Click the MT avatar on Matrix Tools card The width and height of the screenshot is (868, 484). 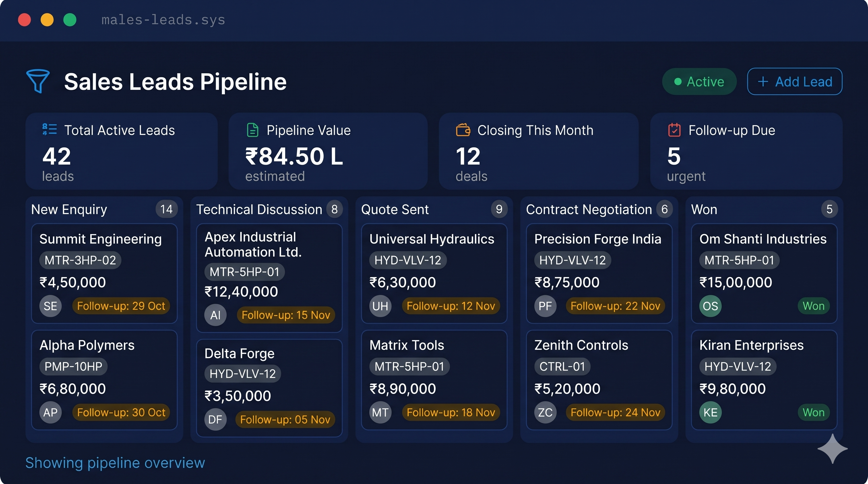(x=380, y=412)
